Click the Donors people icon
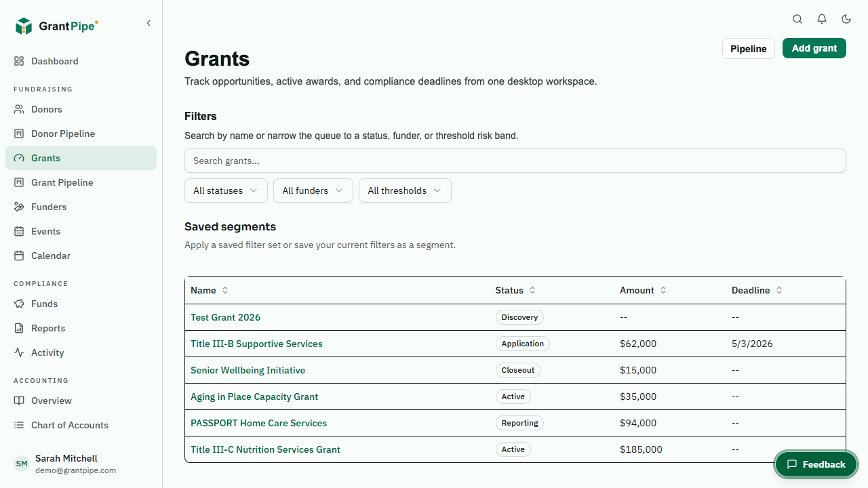The width and height of the screenshot is (868, 488). 19,109
